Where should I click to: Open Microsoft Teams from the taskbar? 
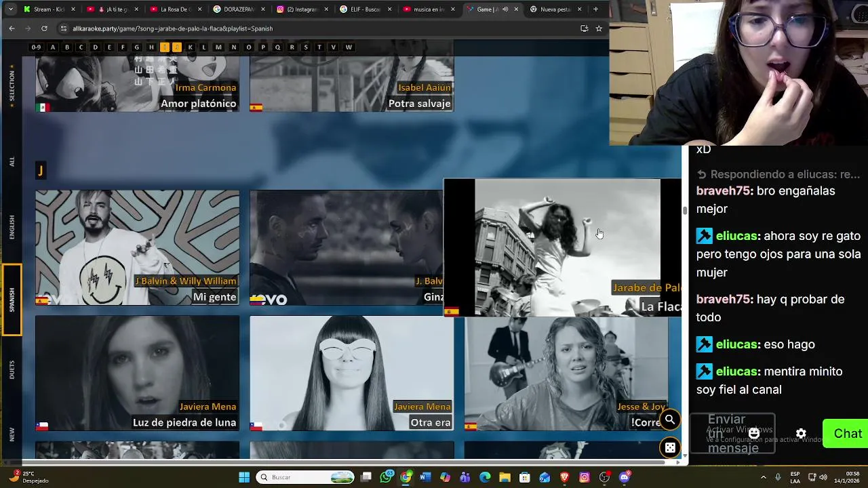(465, 477)
